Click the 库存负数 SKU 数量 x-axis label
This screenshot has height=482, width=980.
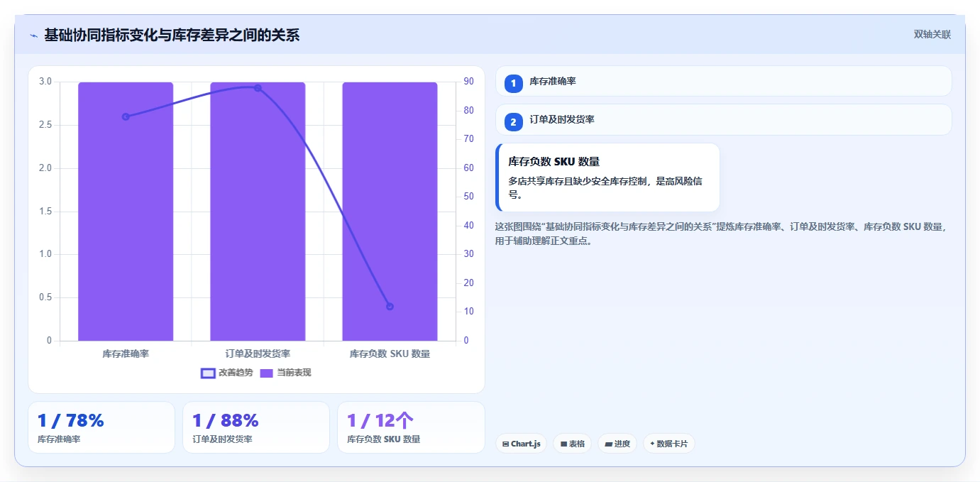click(390, 354)
